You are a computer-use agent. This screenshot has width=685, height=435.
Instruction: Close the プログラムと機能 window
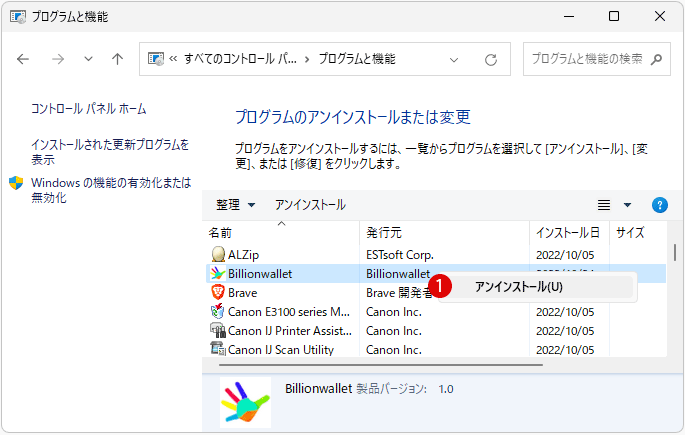[660, 17]
